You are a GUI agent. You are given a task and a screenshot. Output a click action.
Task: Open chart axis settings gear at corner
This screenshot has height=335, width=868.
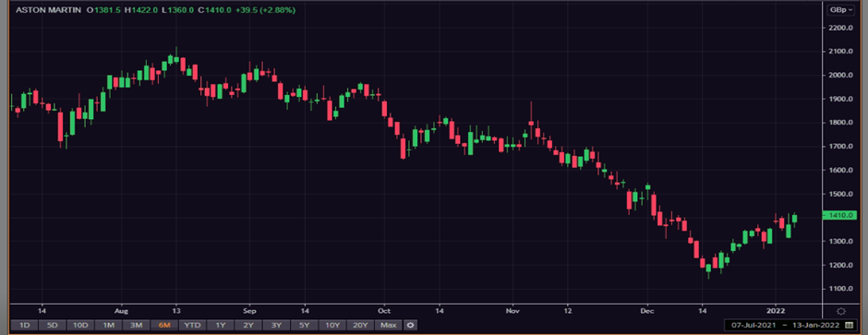[840, 311]
